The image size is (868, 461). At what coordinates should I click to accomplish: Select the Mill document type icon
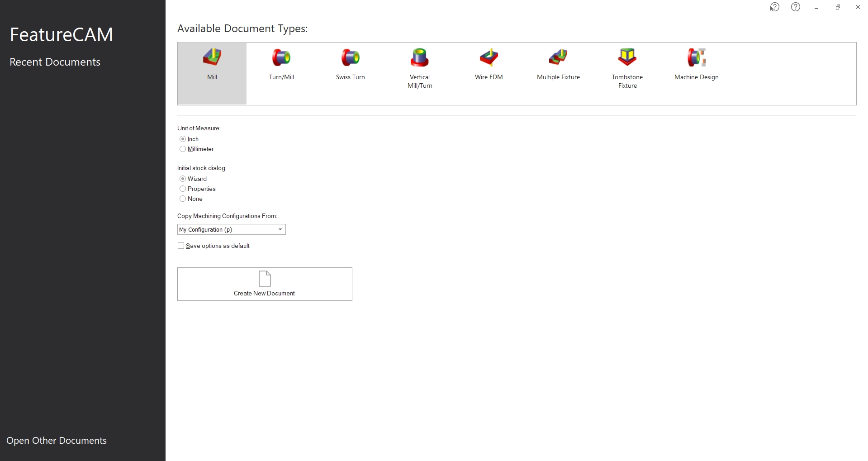click(x=212, y=58)
